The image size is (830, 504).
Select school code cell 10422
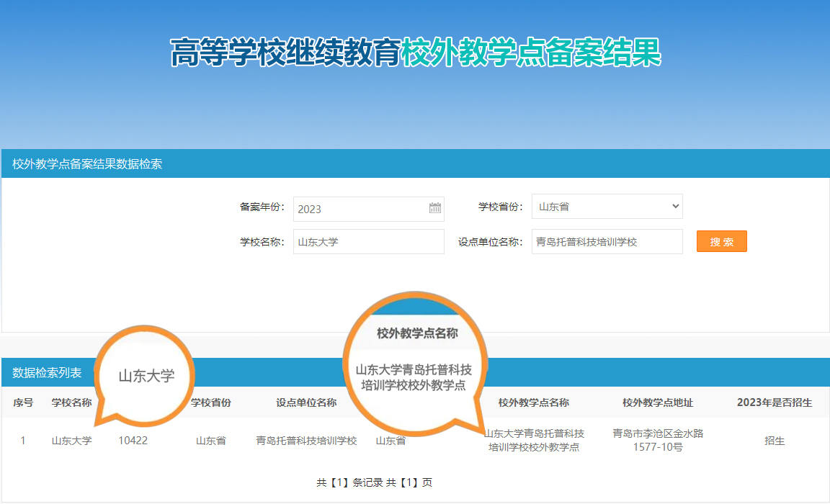(x=133, y=441)
